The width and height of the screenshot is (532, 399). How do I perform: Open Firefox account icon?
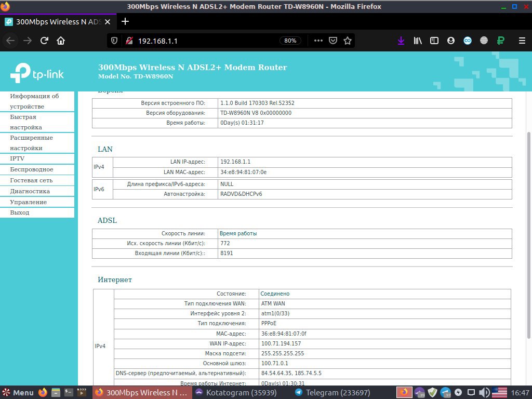pyautogui.click(x=451, y=41)
